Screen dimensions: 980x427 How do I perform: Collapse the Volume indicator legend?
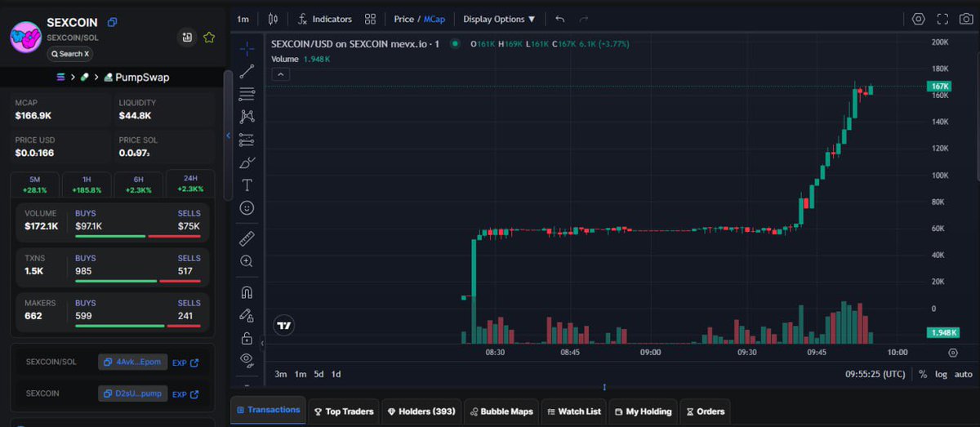point(279,74)
